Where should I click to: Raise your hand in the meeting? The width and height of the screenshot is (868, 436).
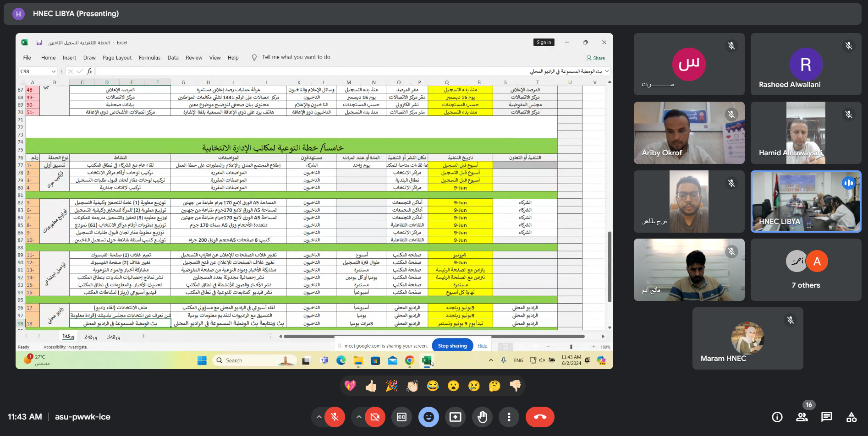pos(482,417)
